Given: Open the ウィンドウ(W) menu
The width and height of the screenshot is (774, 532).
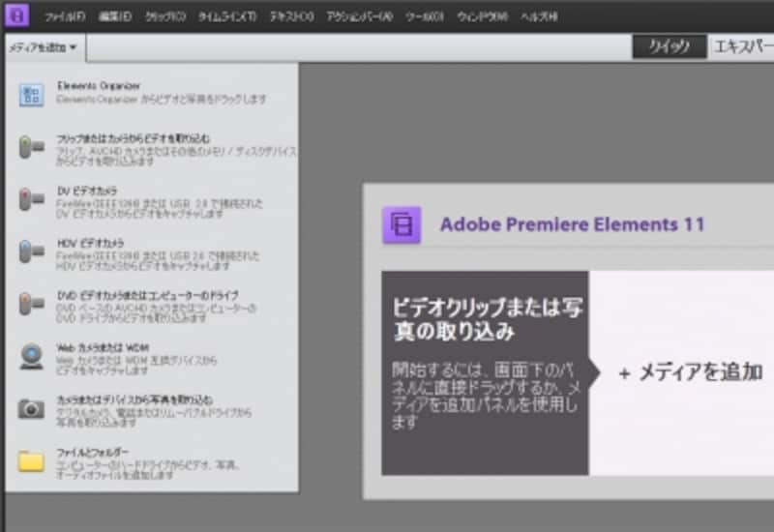Looking at the screenshot, I should (482, 16).
